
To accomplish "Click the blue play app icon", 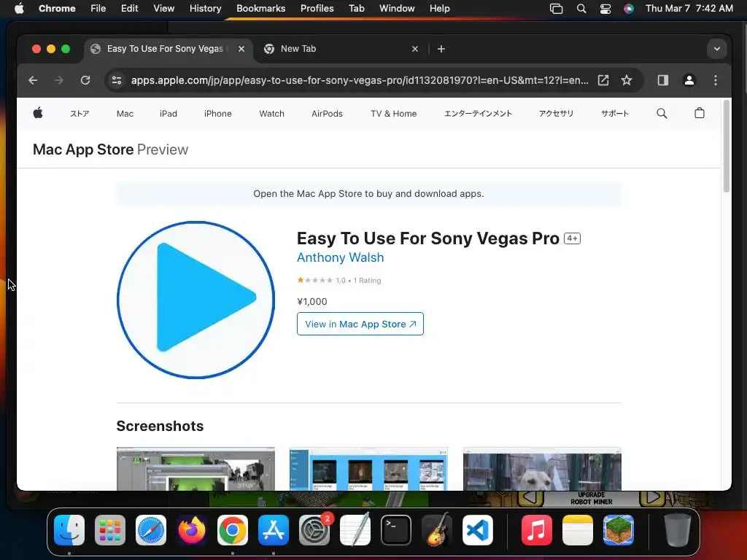I will pyautogui.click(x=196, y=300).
